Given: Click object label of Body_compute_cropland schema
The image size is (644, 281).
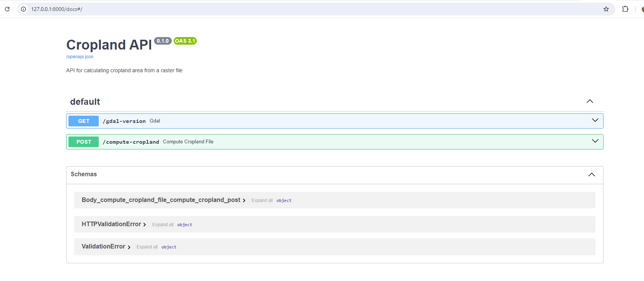Looking at the screenshot, I should [284, 200].
